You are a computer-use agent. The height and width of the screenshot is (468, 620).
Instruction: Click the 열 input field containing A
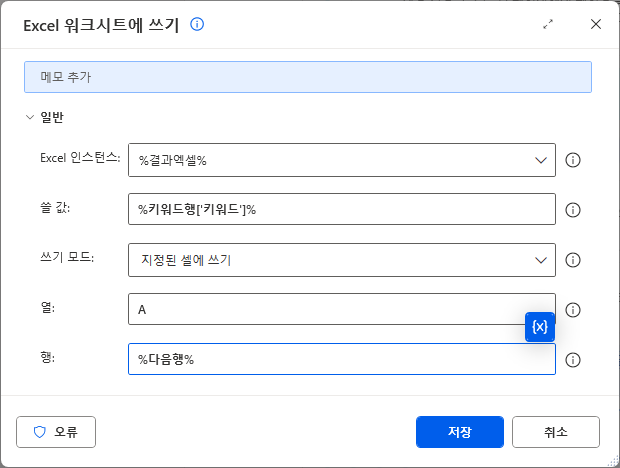coord(342,309)
